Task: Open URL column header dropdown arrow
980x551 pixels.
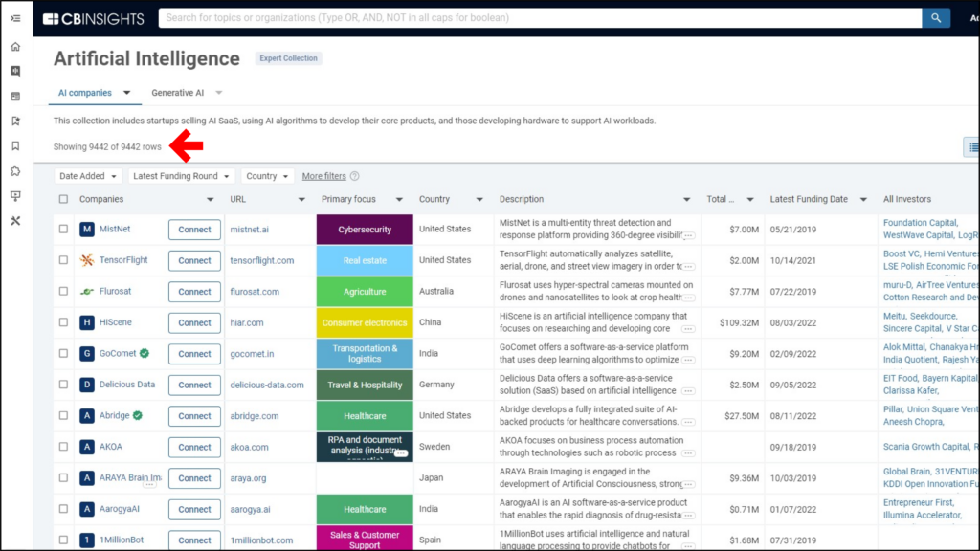Action: [x=301, y=199]
